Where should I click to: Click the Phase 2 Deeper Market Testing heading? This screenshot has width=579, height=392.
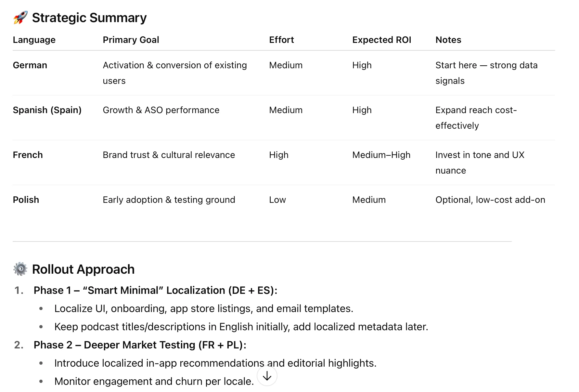coord(140,345)
